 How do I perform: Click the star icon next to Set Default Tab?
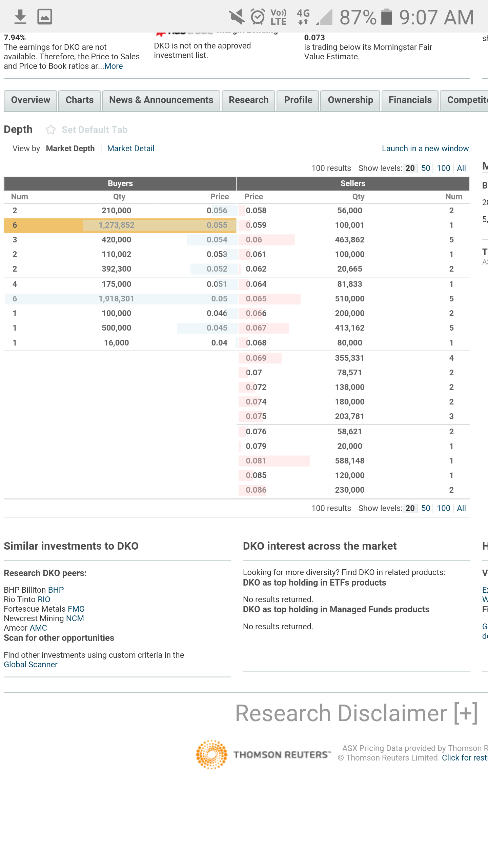click(x=50, y=130)
